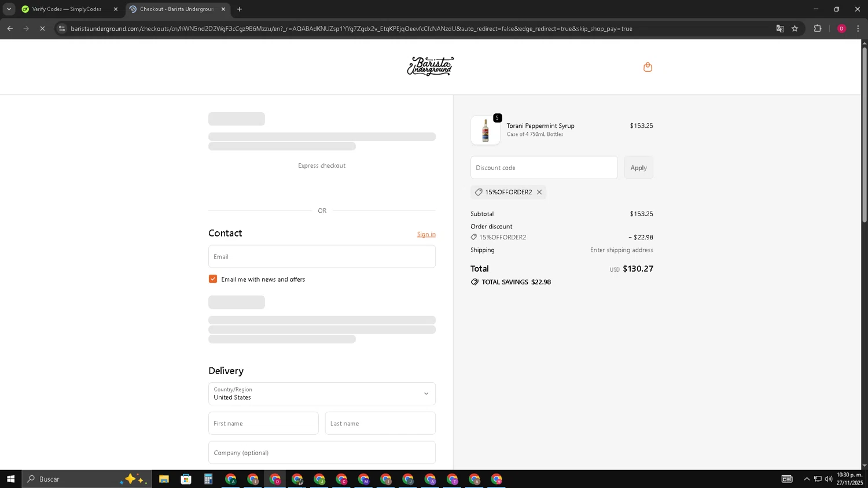The image size is (868, 488).
Task: Focus the Discount code field
Action: point(544,168)
